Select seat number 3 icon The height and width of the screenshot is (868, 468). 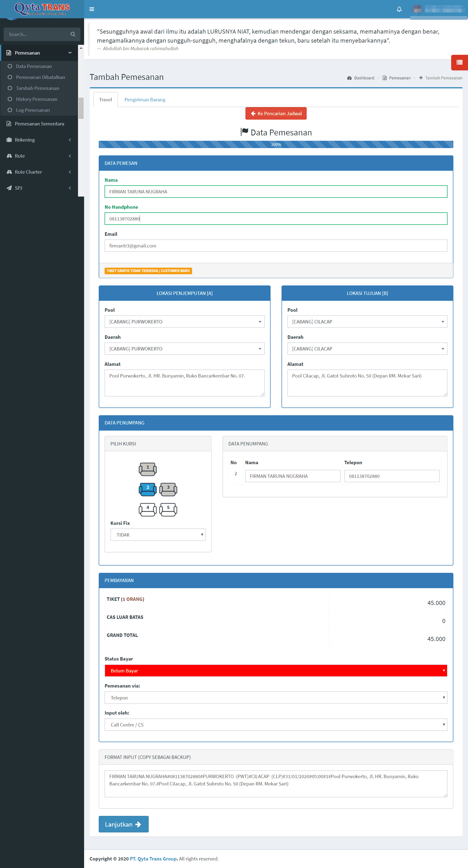(168, 489)
